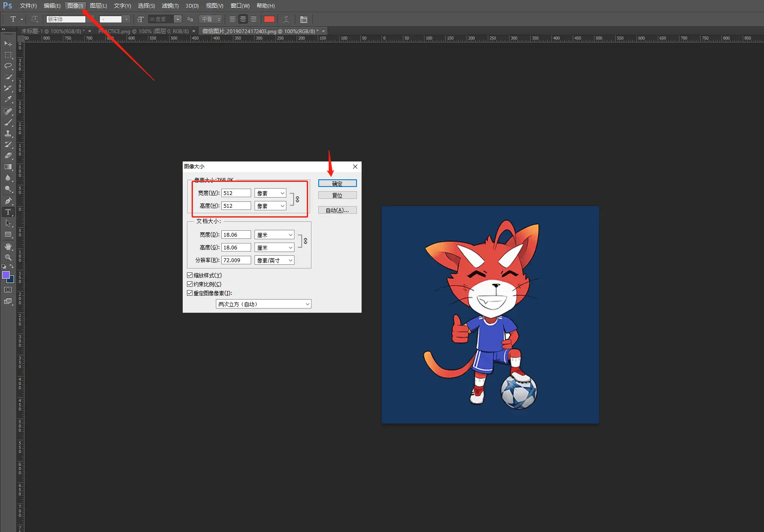
Task: Select the Rectangular Marquee tool
Action: click(8, 55)
